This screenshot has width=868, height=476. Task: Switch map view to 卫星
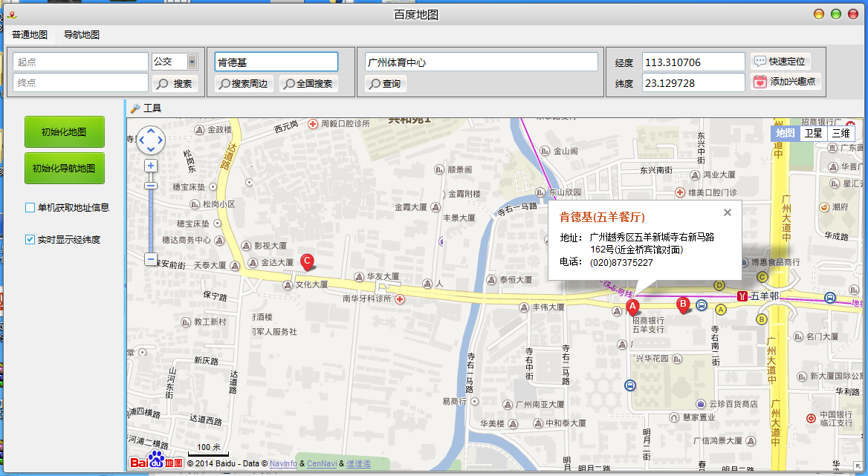tap(813, 133)
